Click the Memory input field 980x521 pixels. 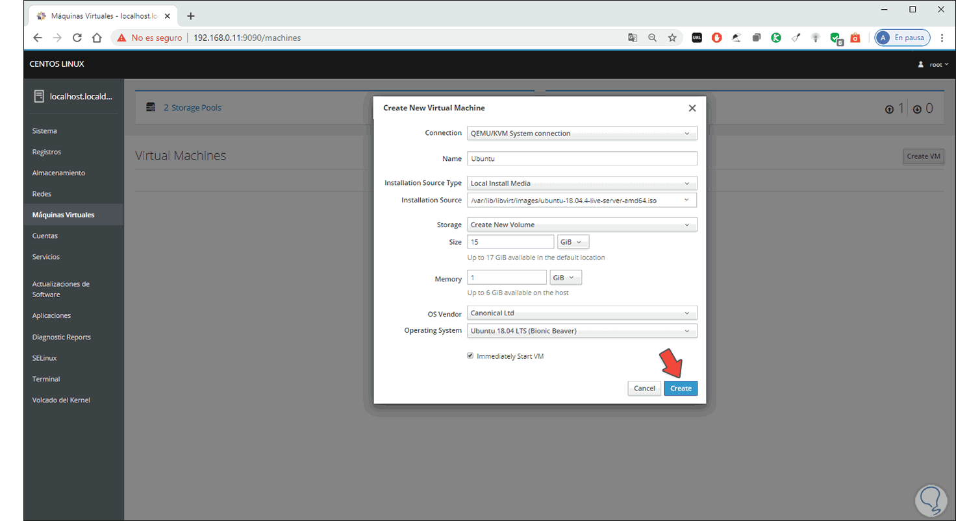coord(507,278)
